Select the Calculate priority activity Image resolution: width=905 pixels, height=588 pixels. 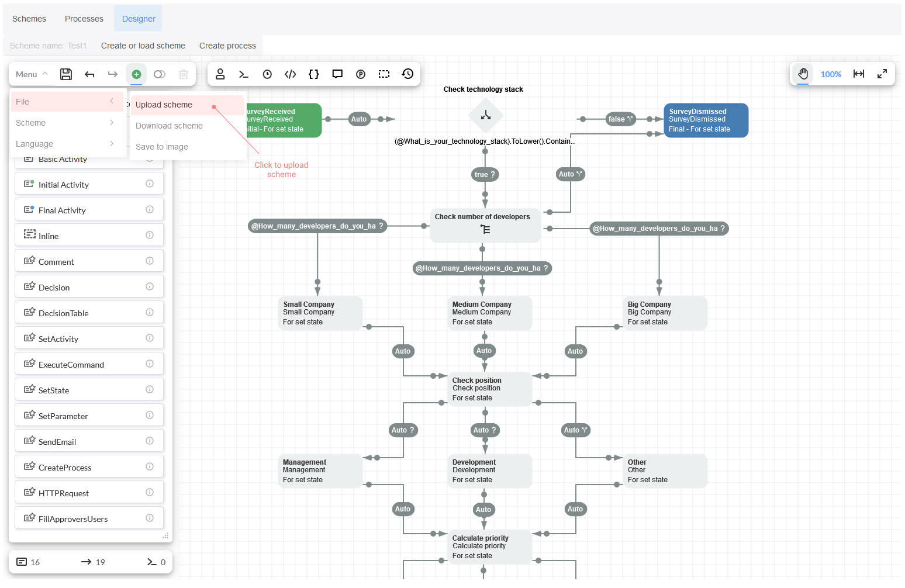tap(490, 547)
